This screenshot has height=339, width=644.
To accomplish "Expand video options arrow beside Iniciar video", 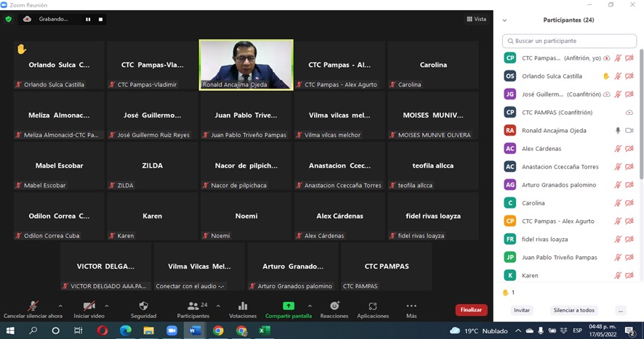I will 107,306.
